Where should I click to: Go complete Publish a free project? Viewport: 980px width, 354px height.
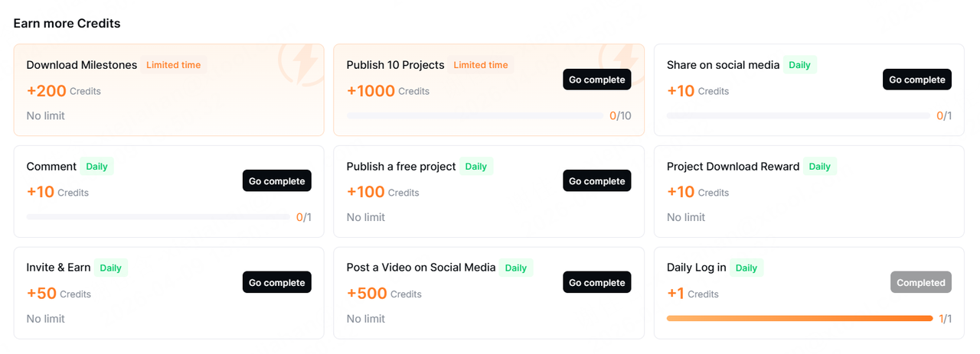pos(597,181)
